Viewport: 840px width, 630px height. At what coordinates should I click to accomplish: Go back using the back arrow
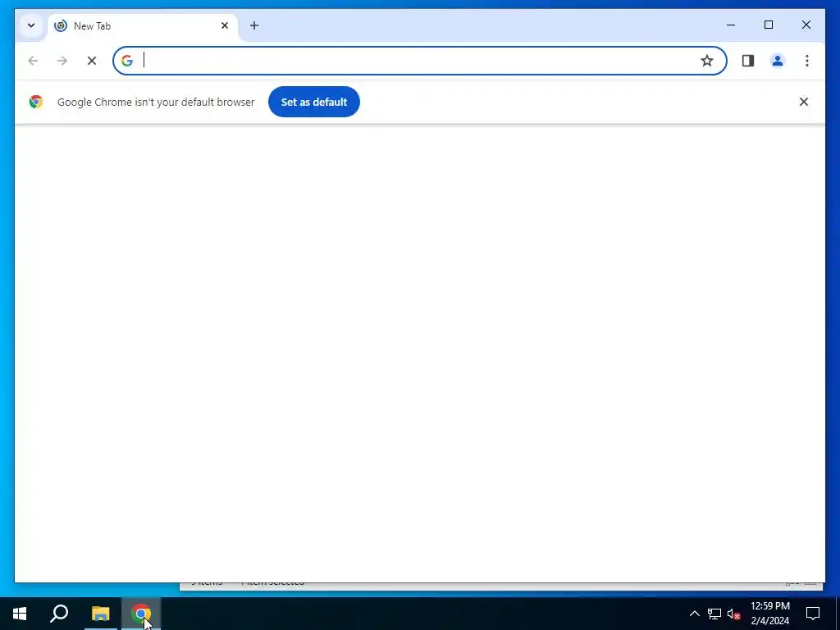[33, 61]
